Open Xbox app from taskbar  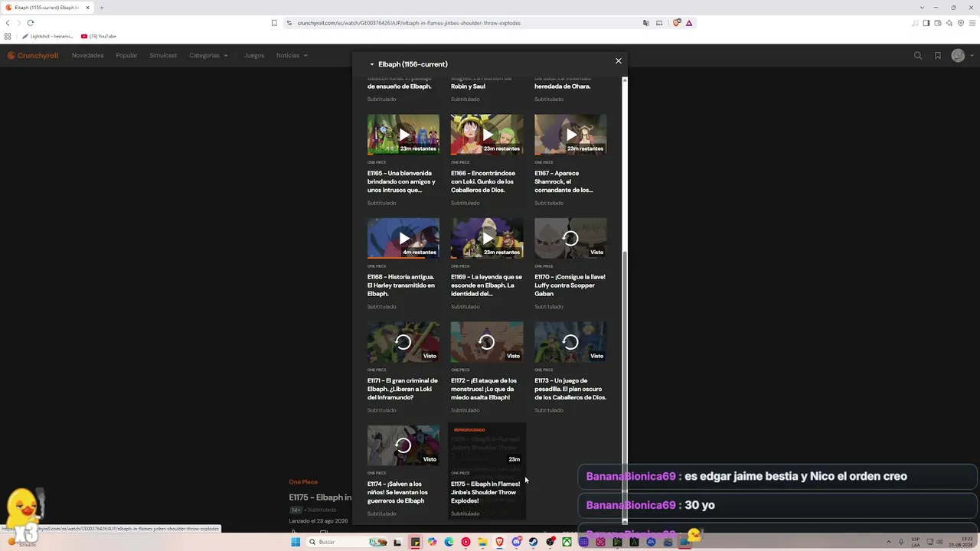click(567, 542)
